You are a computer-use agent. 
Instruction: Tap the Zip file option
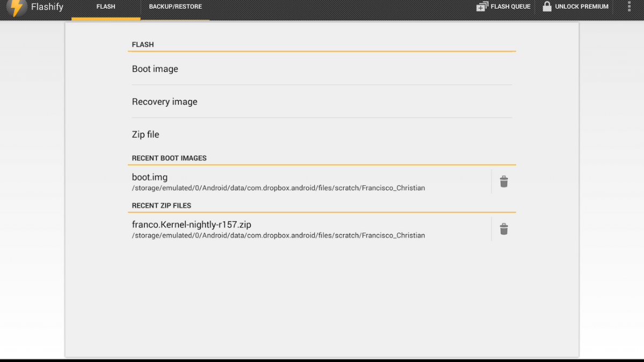(x=145, y=135)
